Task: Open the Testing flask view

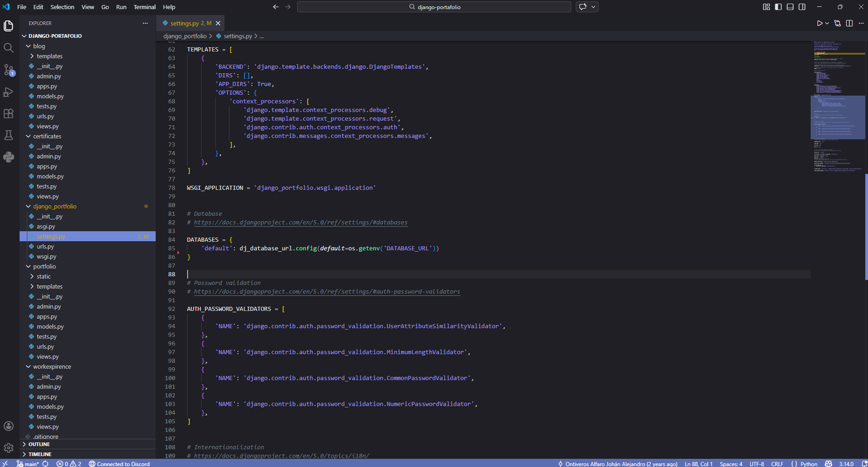Action: click(x=9, y=135)
